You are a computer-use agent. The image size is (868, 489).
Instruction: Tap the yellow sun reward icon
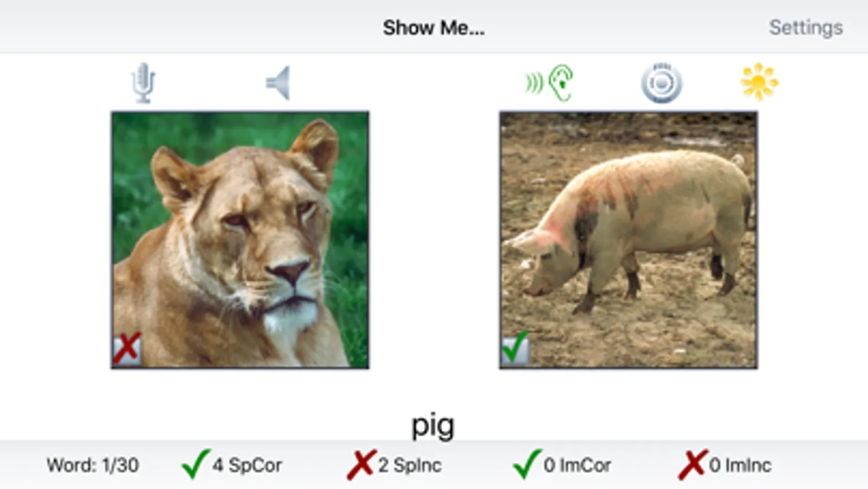coord(759,82)
